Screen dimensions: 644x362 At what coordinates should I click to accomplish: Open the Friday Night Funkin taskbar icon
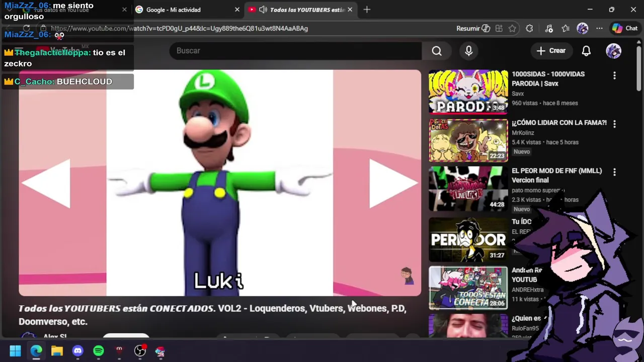[x=160, y=351]
